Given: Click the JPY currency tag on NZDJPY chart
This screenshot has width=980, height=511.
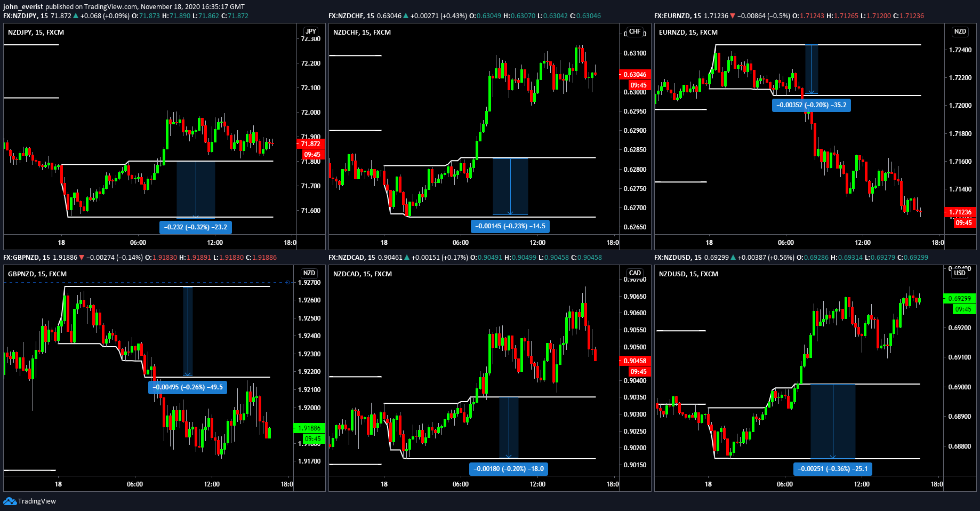Looking at the screenshot, I should (311, 31).
